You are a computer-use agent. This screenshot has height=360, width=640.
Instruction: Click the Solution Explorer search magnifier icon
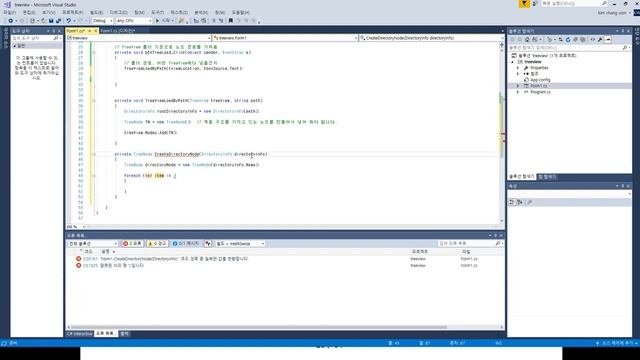click(x=624, y=48)
